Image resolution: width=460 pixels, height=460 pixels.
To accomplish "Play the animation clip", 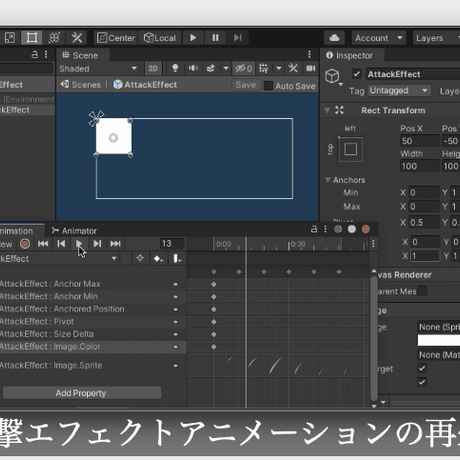I will coord(79,244).
